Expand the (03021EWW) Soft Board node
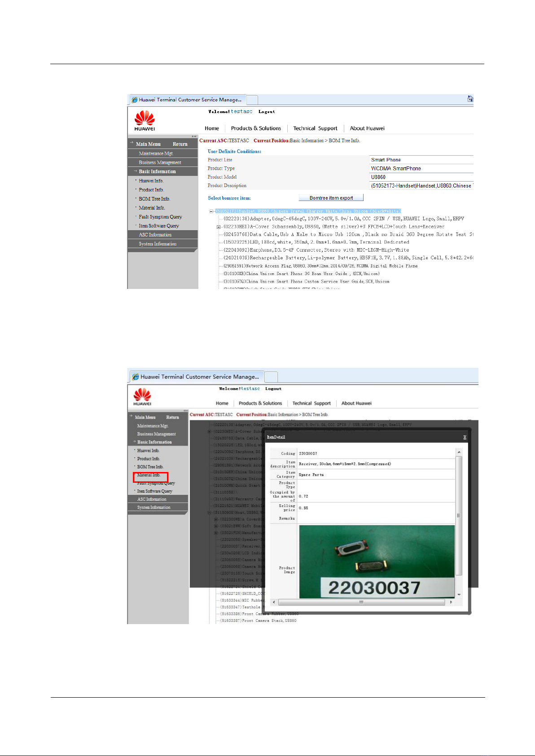Image resolution: width=535 pixels, height=756 pixels. click(216, 526)
